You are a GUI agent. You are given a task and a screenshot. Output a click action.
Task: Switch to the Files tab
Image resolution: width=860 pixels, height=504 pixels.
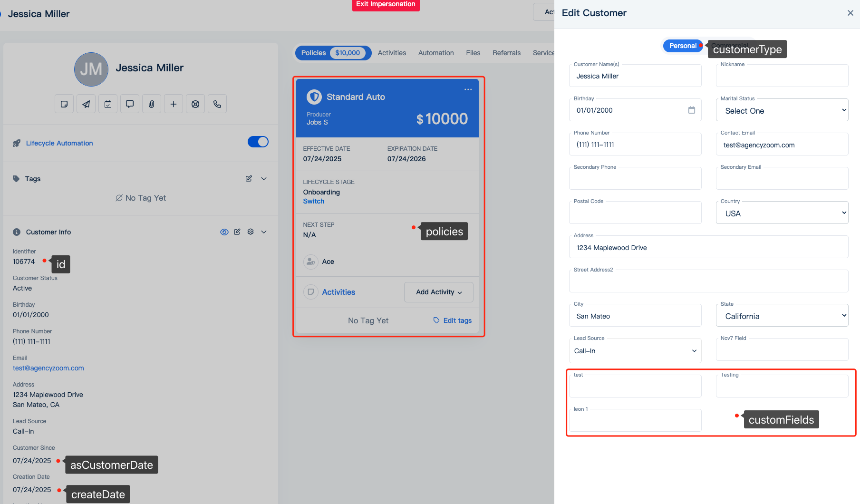click(473, 53)
